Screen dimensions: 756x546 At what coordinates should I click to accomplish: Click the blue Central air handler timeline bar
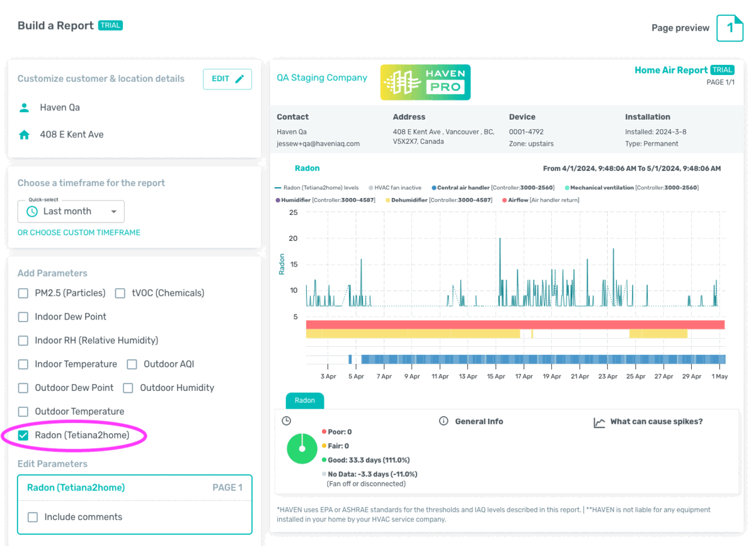pyautogui.click(x=543, y=359)
